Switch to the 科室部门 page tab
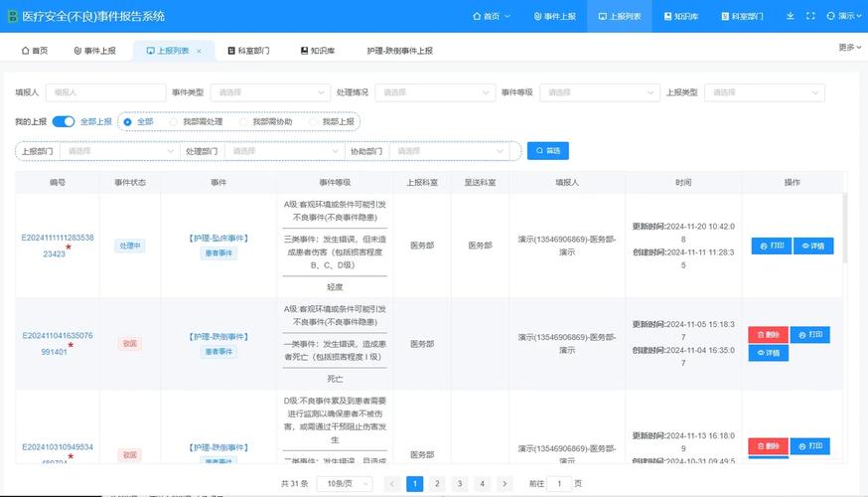 248,51
